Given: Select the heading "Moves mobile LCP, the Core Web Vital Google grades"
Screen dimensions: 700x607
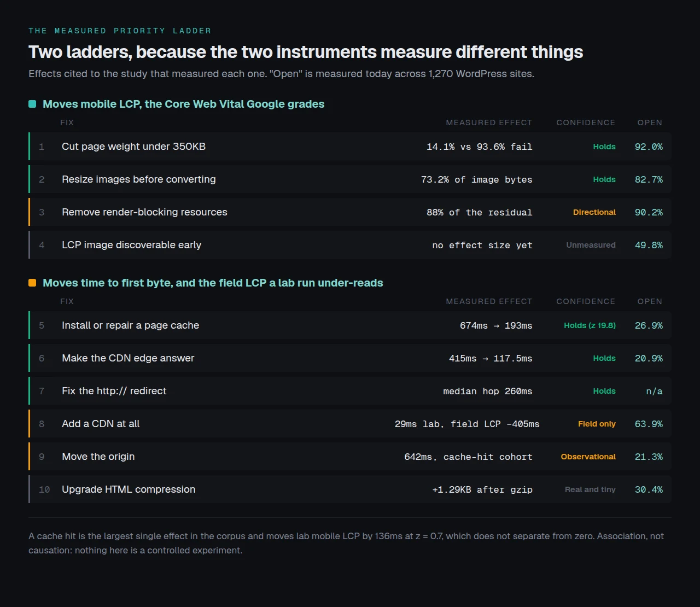Looking at the screenshot, I should pyautogui.click(x=184, y=104).
